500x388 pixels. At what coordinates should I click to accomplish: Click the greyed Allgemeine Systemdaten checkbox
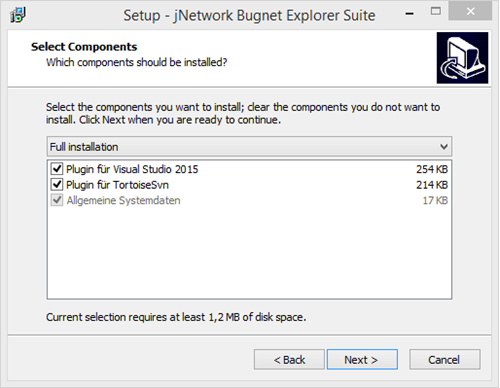pos(57,200)
